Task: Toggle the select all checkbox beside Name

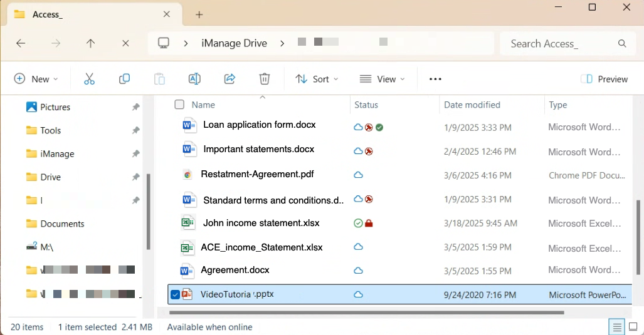Action: point(179,105)
